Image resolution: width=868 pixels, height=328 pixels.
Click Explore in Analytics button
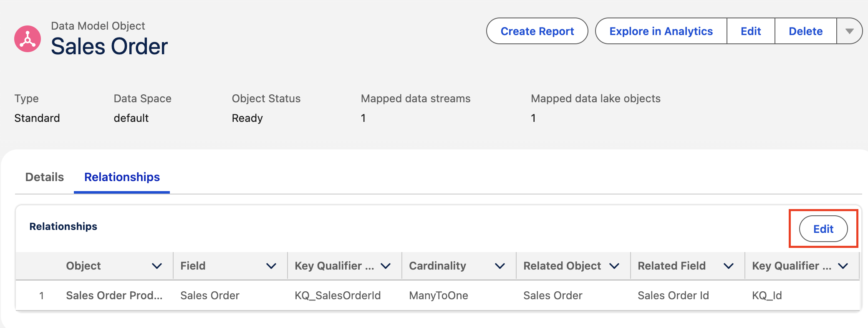click(x=661, y=31)
